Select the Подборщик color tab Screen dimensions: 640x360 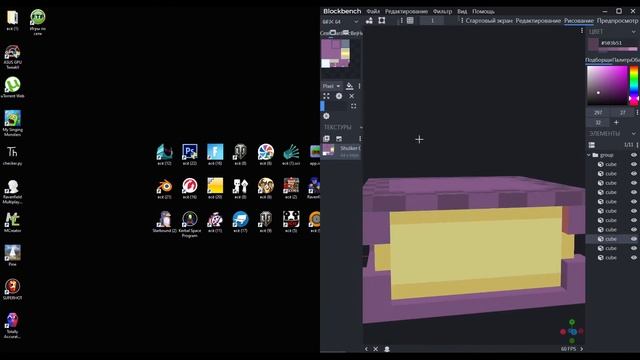click(x=599, y=60)
